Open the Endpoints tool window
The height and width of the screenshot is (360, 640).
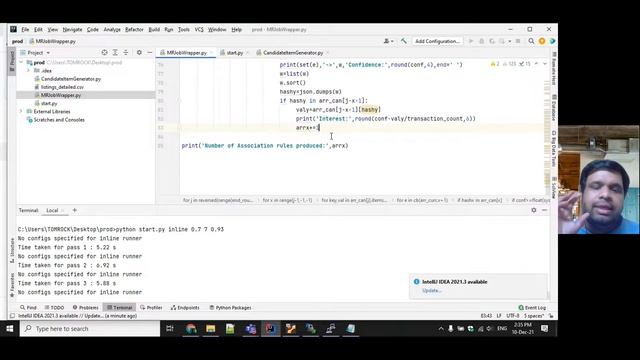click(185, 307)
